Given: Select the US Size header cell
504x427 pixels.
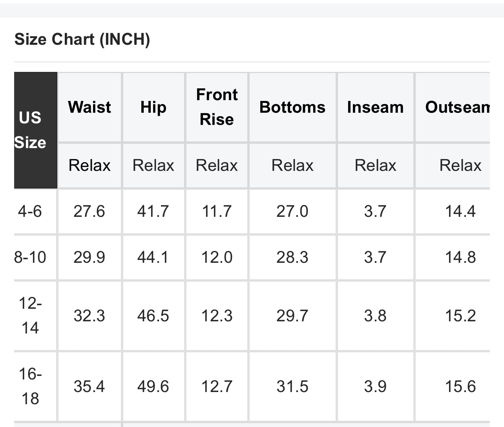Looking at the screenshot, I should 31,130.
